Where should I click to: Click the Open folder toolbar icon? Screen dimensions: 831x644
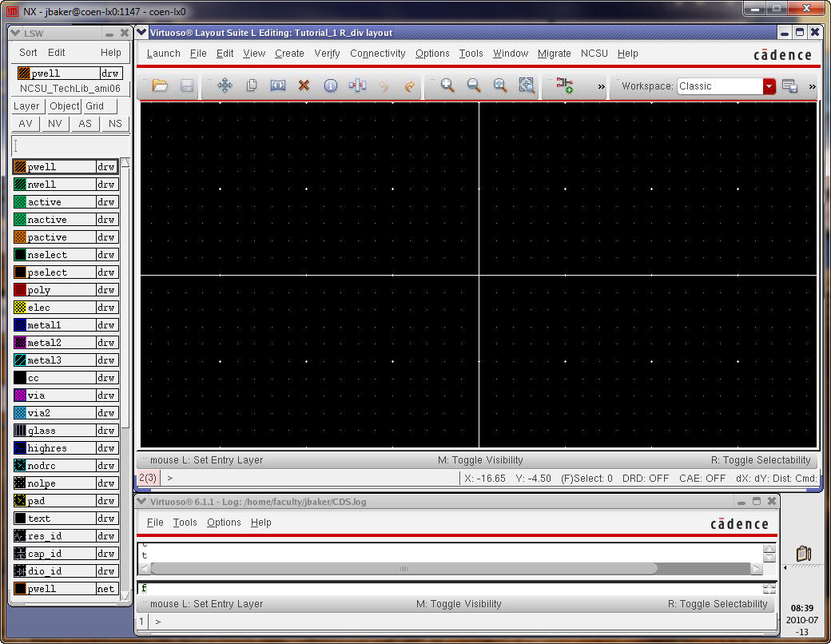pos(160,85)
